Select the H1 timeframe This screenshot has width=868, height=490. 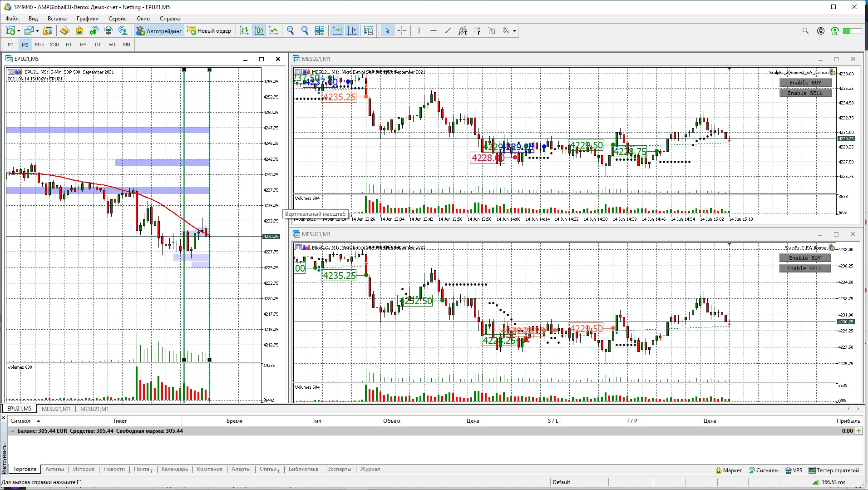69,45
